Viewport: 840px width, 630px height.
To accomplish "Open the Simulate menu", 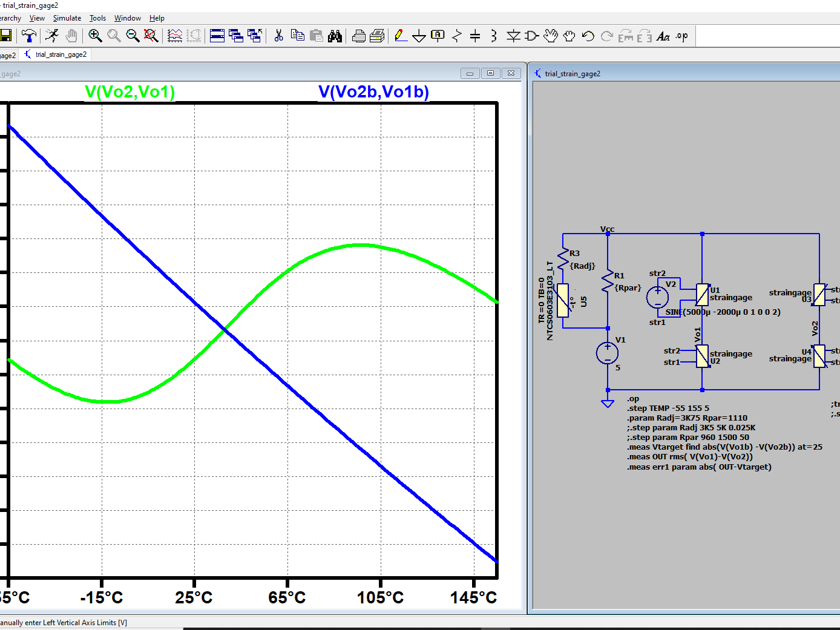I will 67,18.
